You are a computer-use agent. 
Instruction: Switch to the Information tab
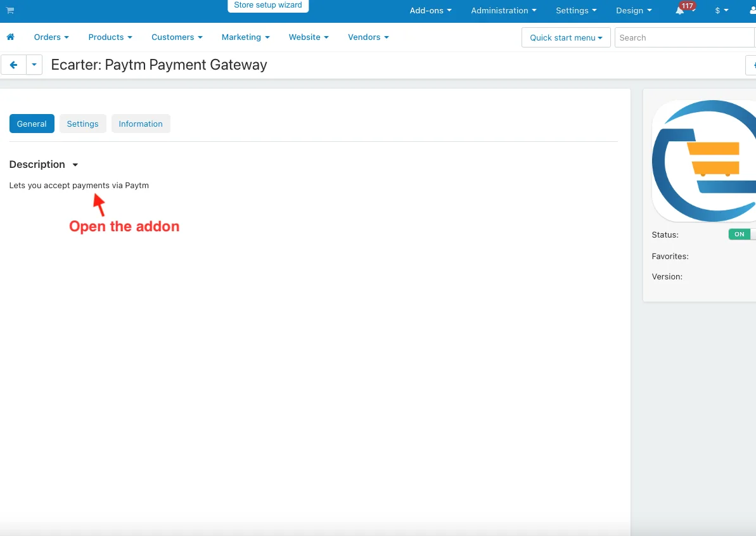point(141,124)
